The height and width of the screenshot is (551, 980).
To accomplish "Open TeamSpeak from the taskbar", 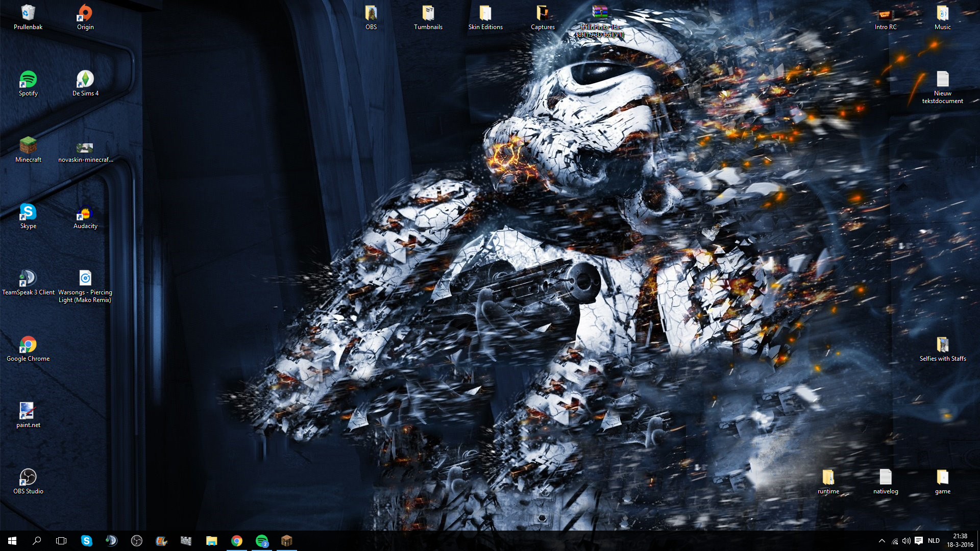I will pyautogui.click(x=111, y=541).
